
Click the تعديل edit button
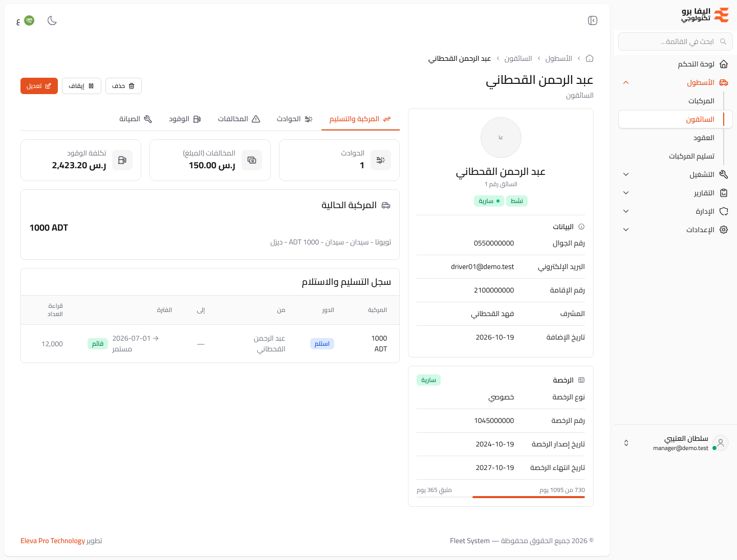click(x=39, y=86)
